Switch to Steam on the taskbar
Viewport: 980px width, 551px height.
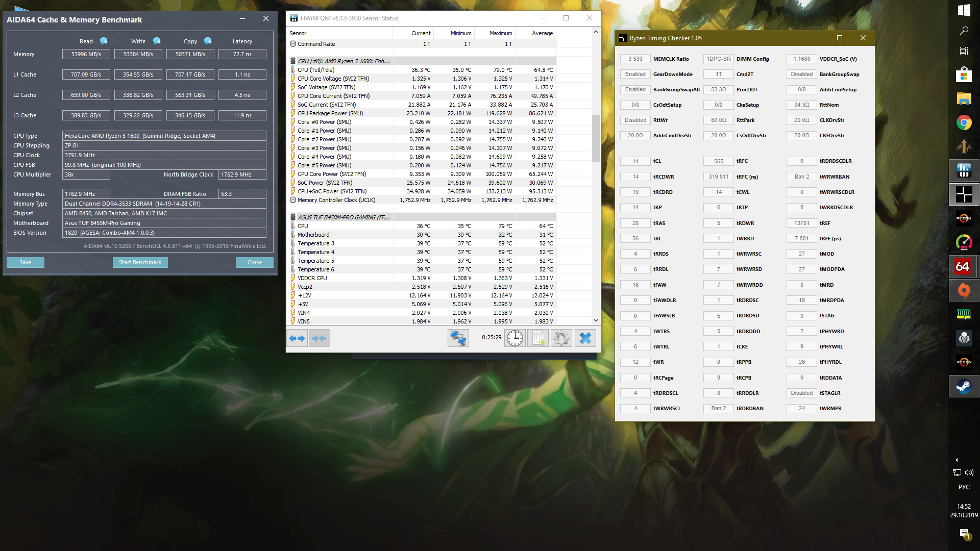(964, 386)
